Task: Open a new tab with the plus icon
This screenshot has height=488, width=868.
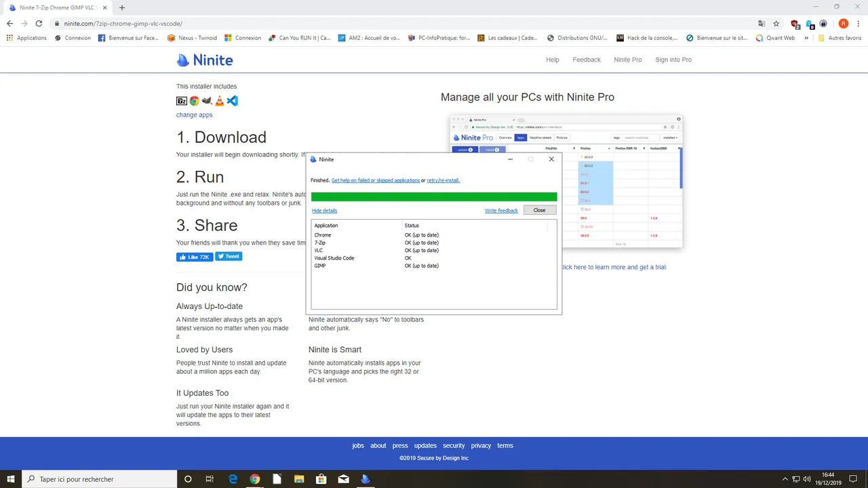Action: click(x=122, y=7)
